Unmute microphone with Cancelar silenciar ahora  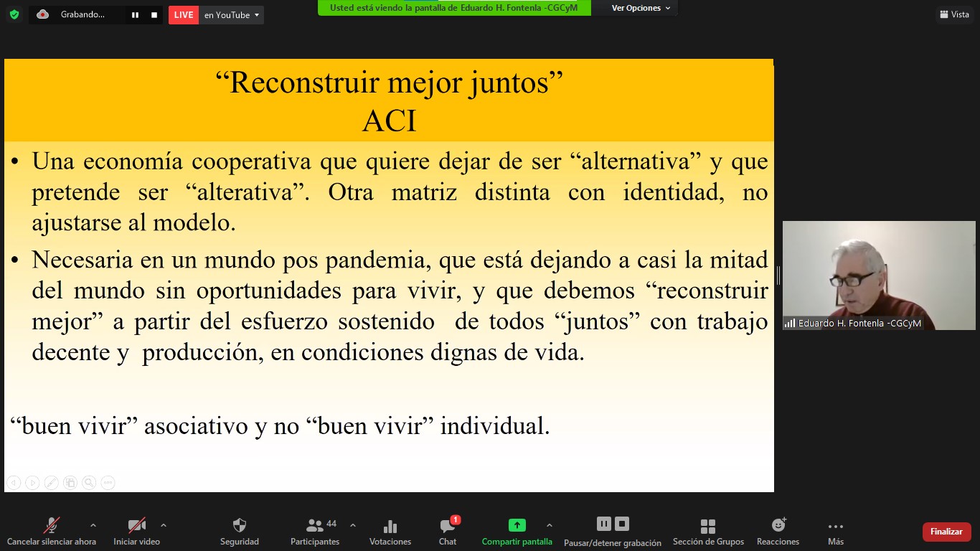pos(52,532)
